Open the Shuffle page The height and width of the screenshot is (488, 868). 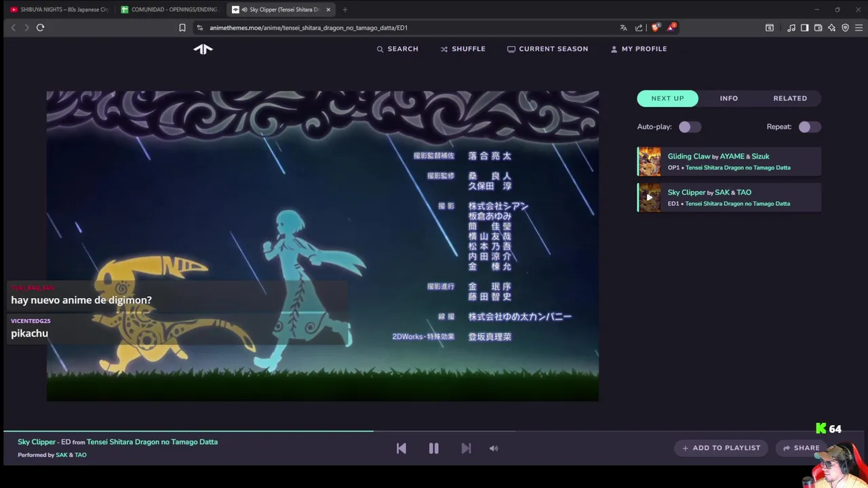click(x=463, y=49)
